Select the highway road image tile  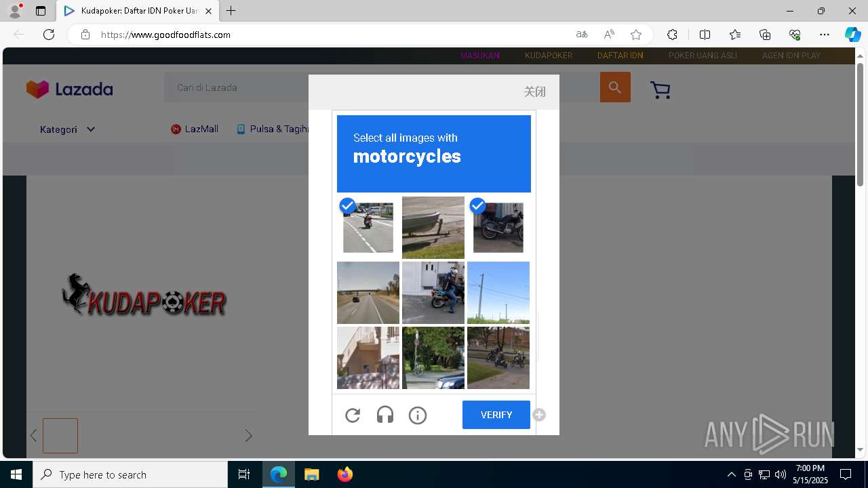click(368, 293)
